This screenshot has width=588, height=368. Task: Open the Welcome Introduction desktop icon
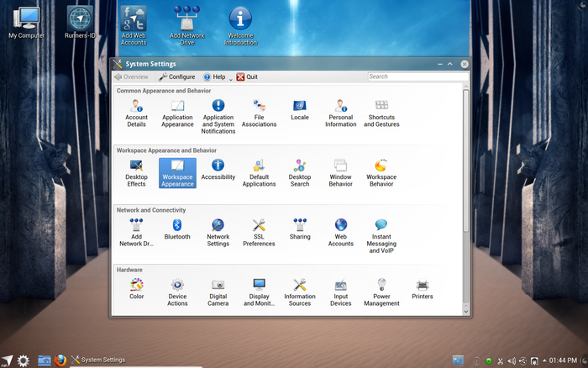tap(241, 25)
